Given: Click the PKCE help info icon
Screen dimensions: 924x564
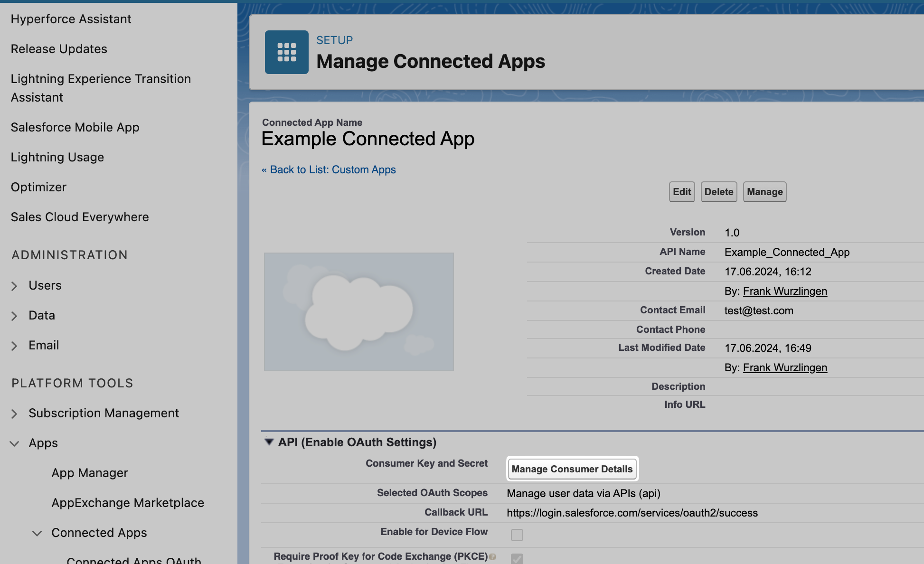Looking at the screenshot, I should click(492, 557).
